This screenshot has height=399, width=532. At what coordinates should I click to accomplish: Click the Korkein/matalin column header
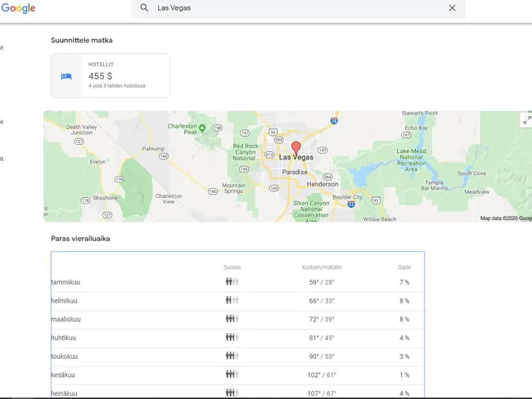[x=322, y=267]
